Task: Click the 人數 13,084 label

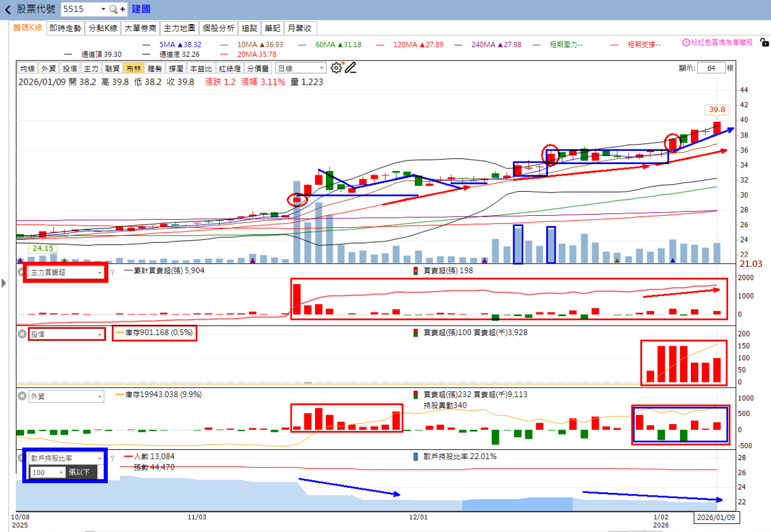Action: pos(153,456)
